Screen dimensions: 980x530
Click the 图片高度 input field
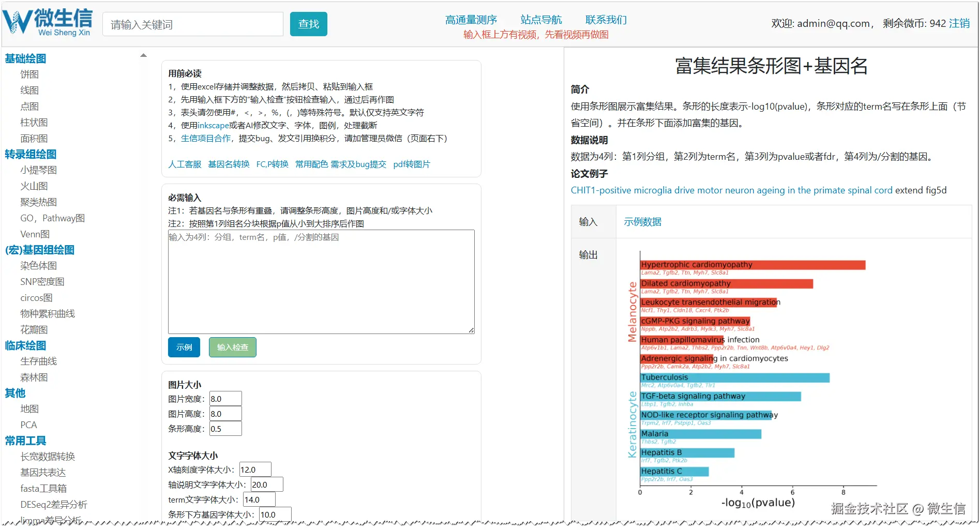(x=225, y=414)
